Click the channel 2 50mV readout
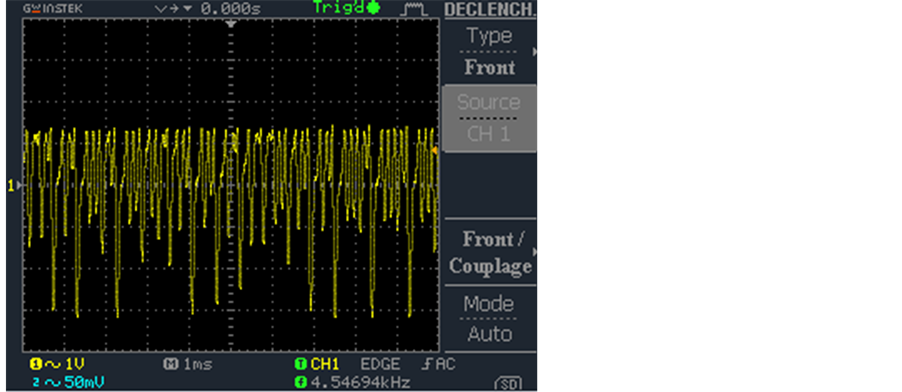902x392 pixels. coord(68,382)
